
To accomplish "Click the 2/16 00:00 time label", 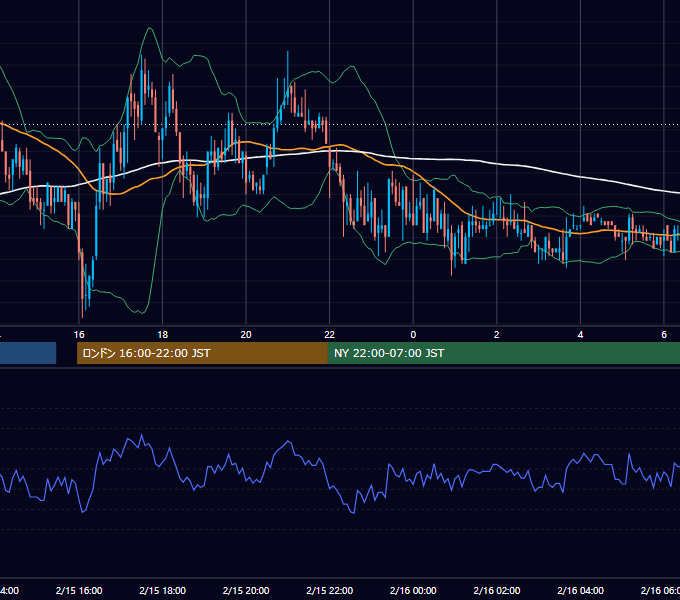I will pos(413,590).
